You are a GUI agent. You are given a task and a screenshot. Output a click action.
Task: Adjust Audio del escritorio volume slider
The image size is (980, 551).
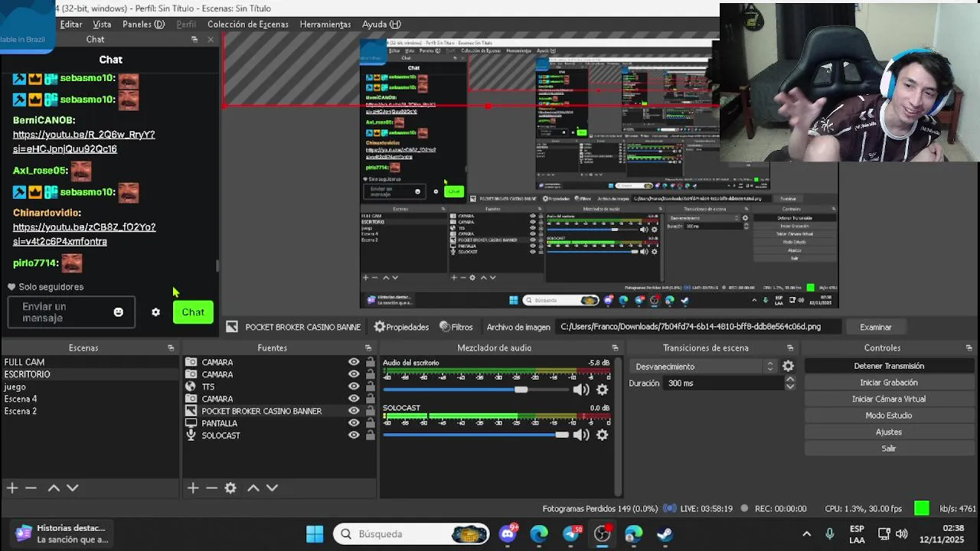click(521, 390)
